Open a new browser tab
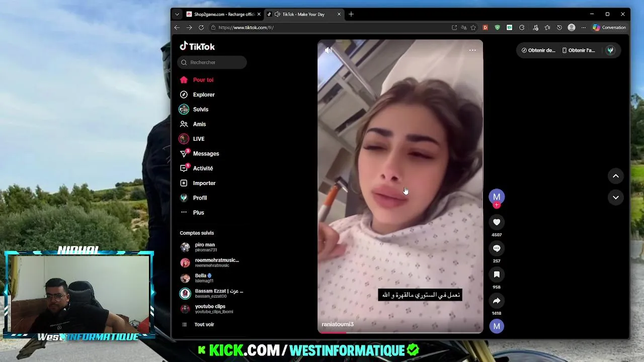This screenshot has width=644, height=362. click(x=351, y=14)
